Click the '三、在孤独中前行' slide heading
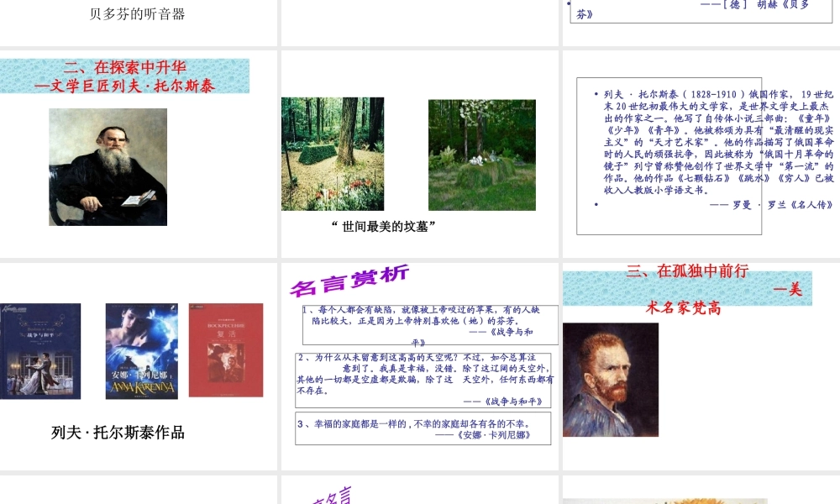Viewport: 840px width, 504px height. 687,271
